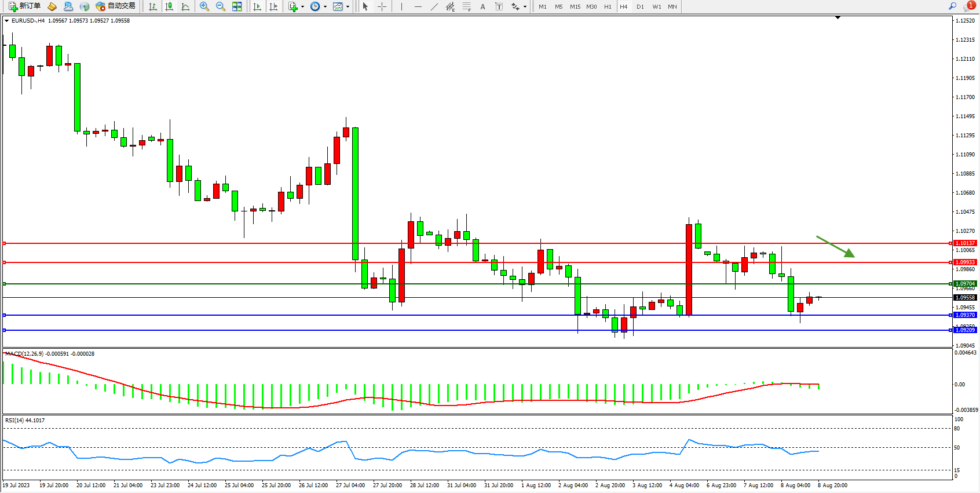The image size is (980, 493).
Task: Open the indicators list dropdown arrow
Action: click(302, 7)
